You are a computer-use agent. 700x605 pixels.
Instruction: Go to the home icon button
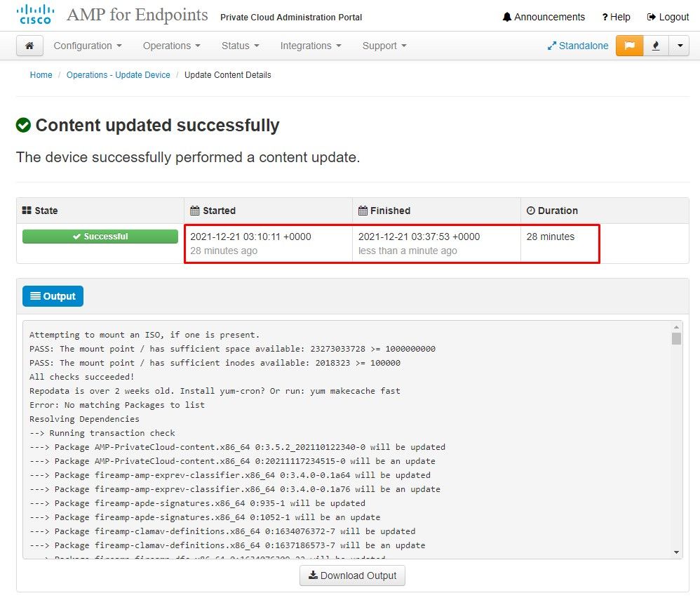[29, 46]
